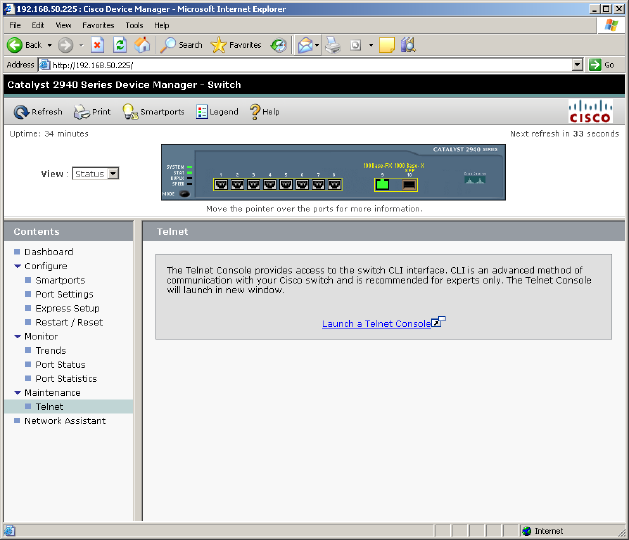This screenshot has width=629, height=540.
Task: Open Dashboard in Contents
Action: coord(49,252)
